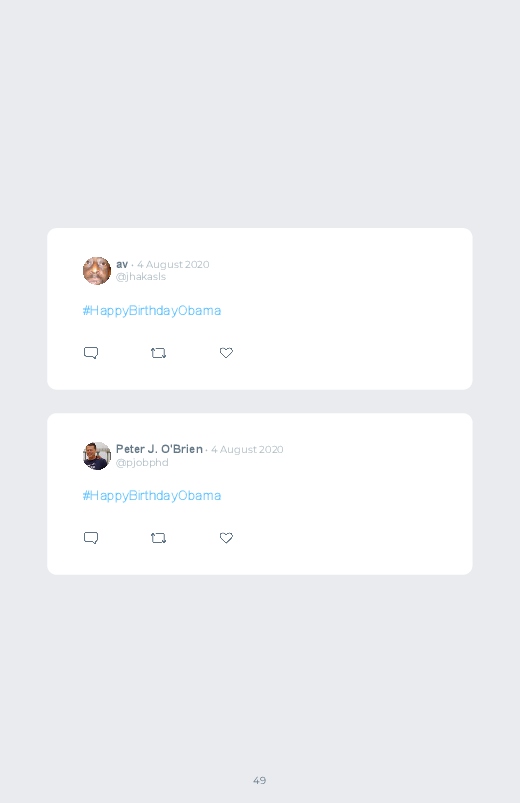Open #HappyBirthdayObama hashtag in Peter's tweet
Viewport: 520px width, 803px height.
[x=152, y=495]
